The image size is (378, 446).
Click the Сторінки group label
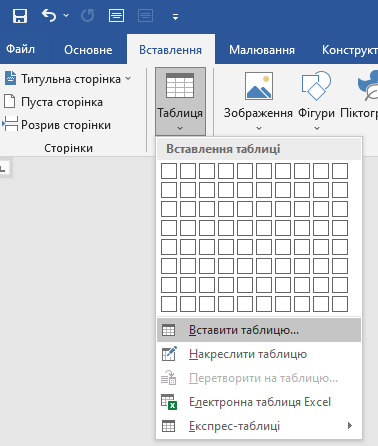(x=68, y=148)
